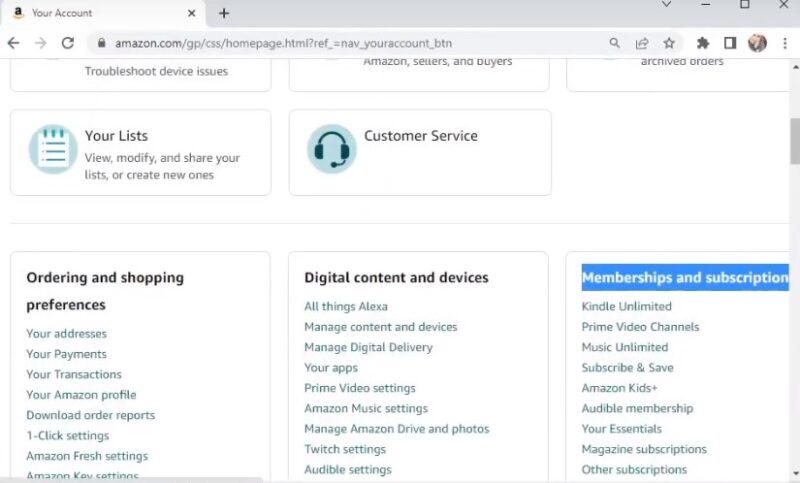Open Audible membership link
The width and height of the screenshot is (800, 483).
(x=637, y=409)
